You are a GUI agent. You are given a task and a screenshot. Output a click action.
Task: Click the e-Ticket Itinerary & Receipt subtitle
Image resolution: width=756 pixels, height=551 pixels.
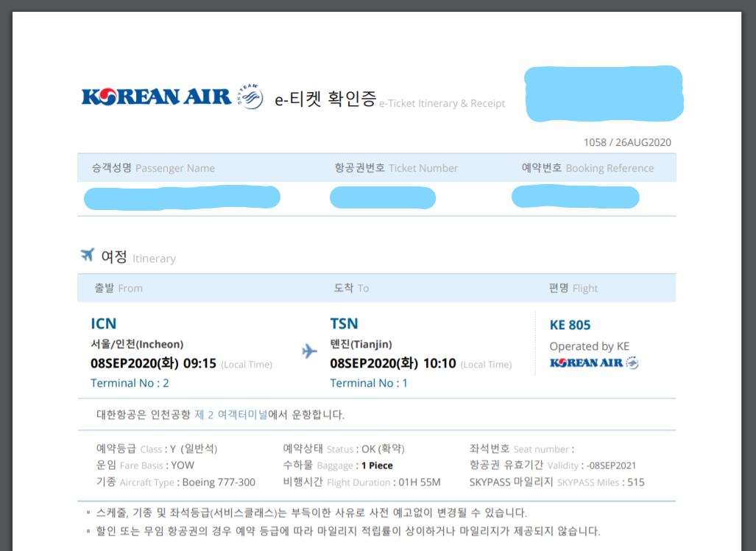point(442,103)
